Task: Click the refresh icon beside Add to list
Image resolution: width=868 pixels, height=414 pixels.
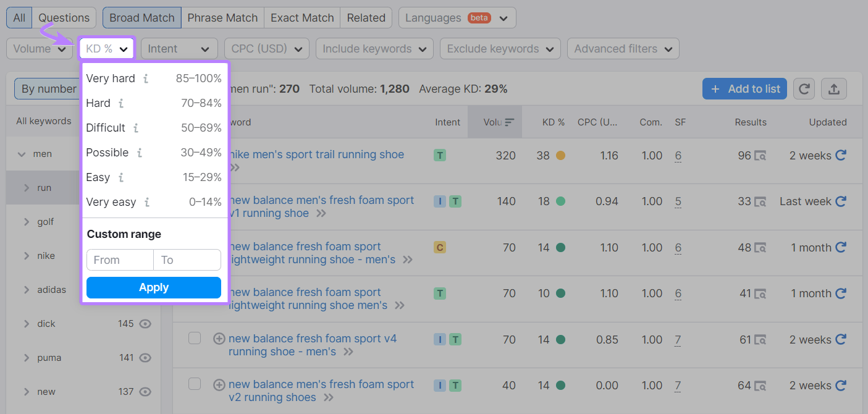Action: (x=804, y=88)
